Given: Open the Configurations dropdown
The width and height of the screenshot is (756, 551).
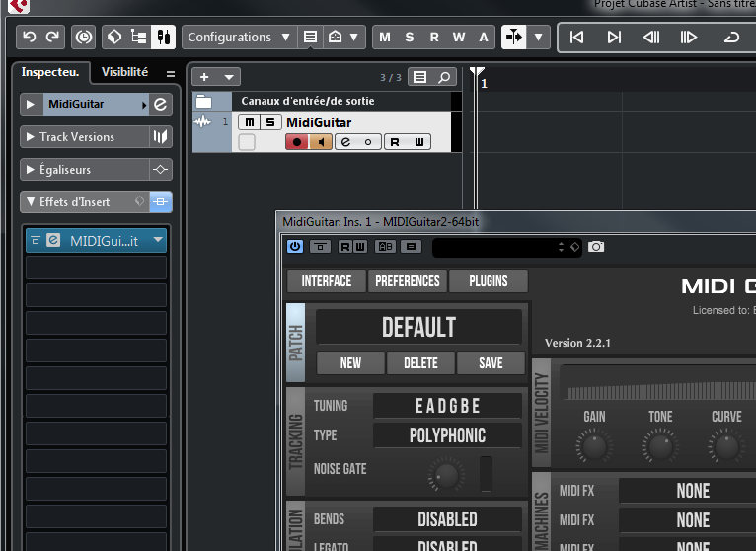Looking at the screenshot, I should tap(239, 38).
